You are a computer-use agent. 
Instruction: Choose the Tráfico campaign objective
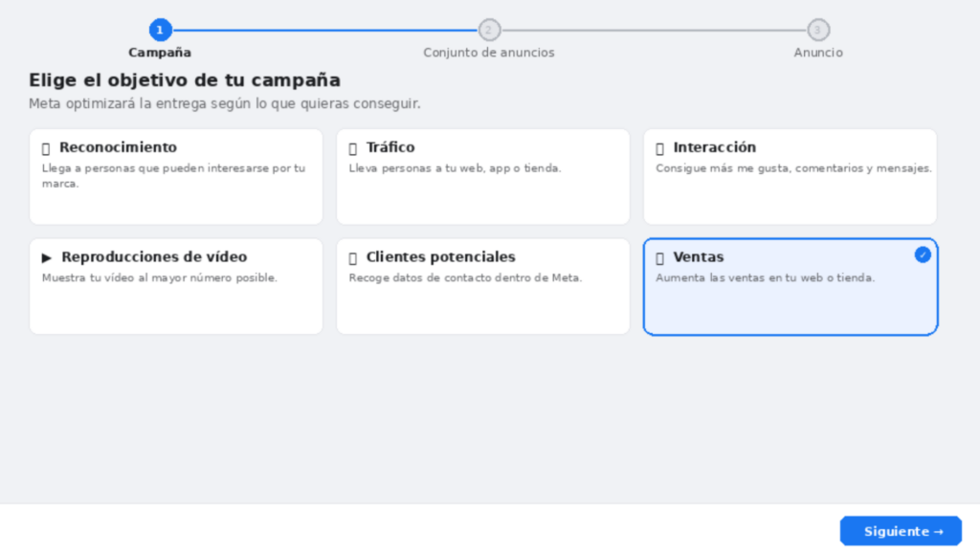[x=483, y=177]
